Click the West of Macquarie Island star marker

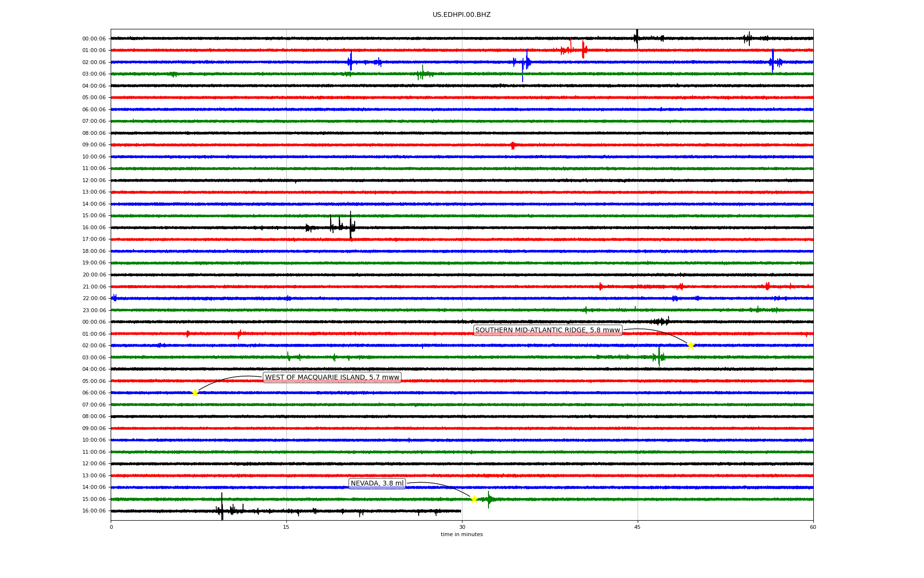(195, 393)
